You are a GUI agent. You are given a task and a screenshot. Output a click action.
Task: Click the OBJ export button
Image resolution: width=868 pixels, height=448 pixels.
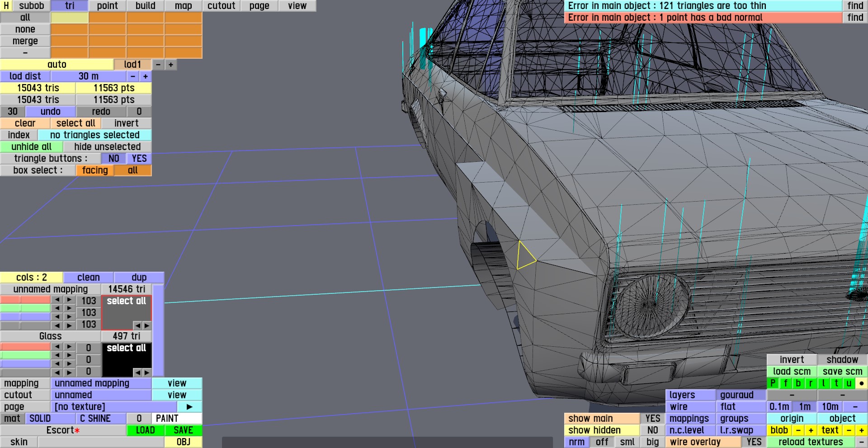[184, 442]
